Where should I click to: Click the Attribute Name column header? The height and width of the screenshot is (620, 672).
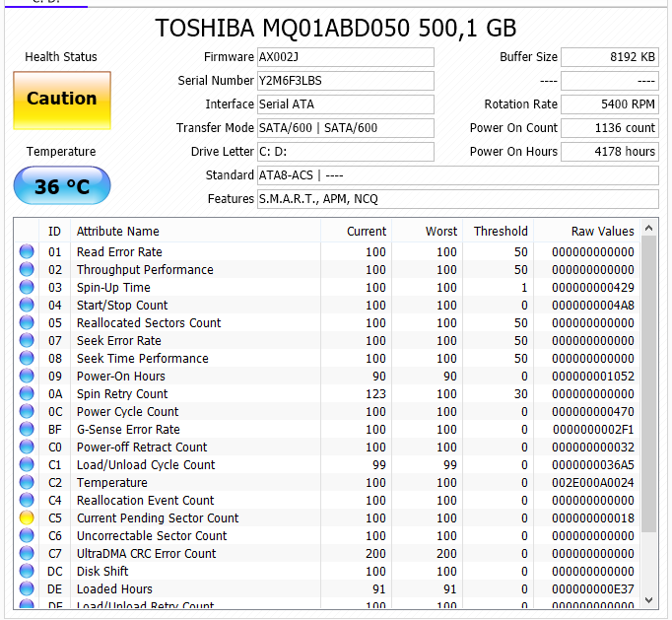[195, 231]
